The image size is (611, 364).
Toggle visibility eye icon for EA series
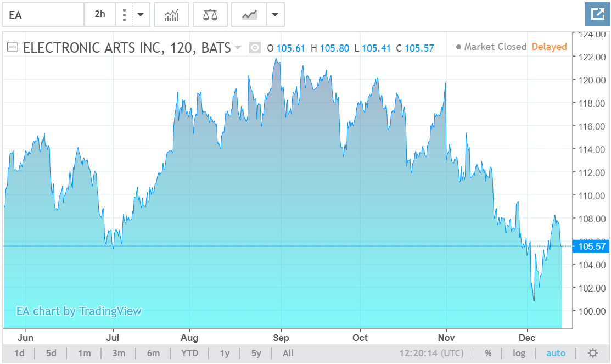click(255, 48)
